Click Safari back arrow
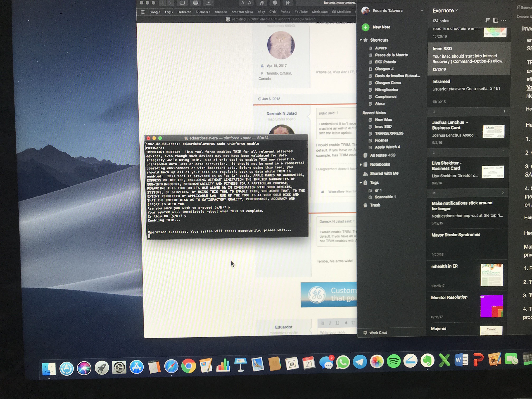 163,3
